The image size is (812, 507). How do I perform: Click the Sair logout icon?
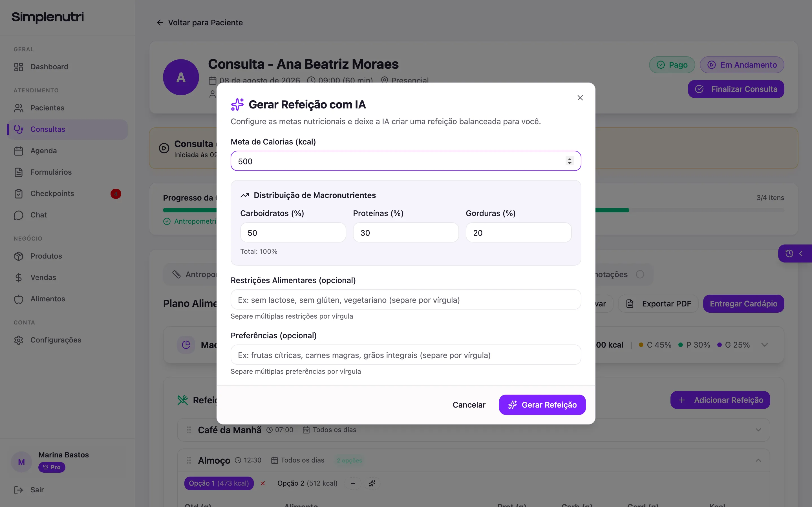pos(18,490)
